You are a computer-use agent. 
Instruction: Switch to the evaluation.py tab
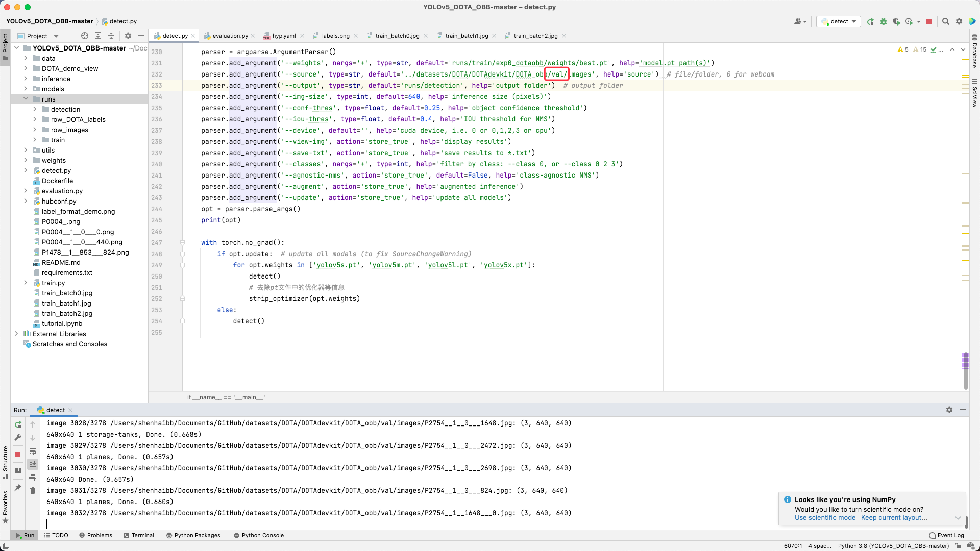point(229,36)
